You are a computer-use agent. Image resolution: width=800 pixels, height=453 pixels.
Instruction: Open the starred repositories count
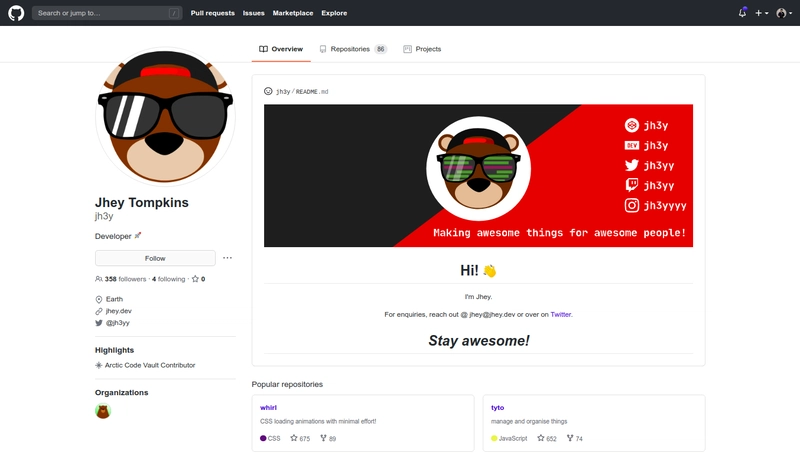coord(198,279)
